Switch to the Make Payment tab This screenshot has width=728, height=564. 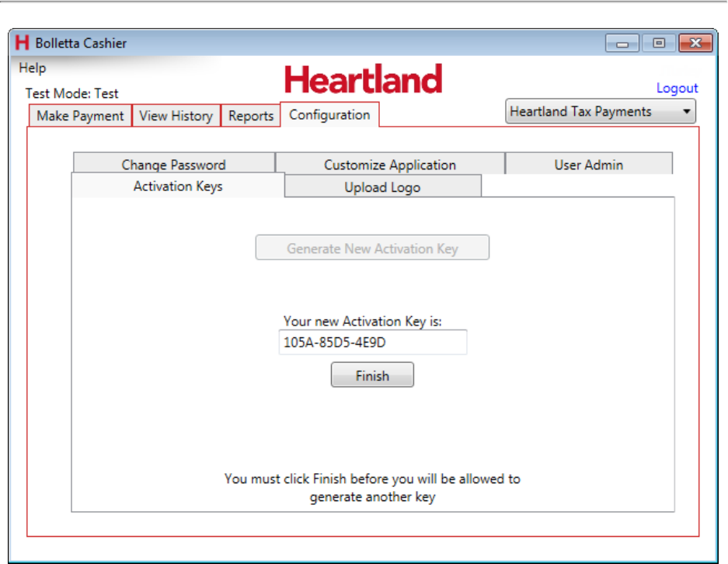point(80,116)
